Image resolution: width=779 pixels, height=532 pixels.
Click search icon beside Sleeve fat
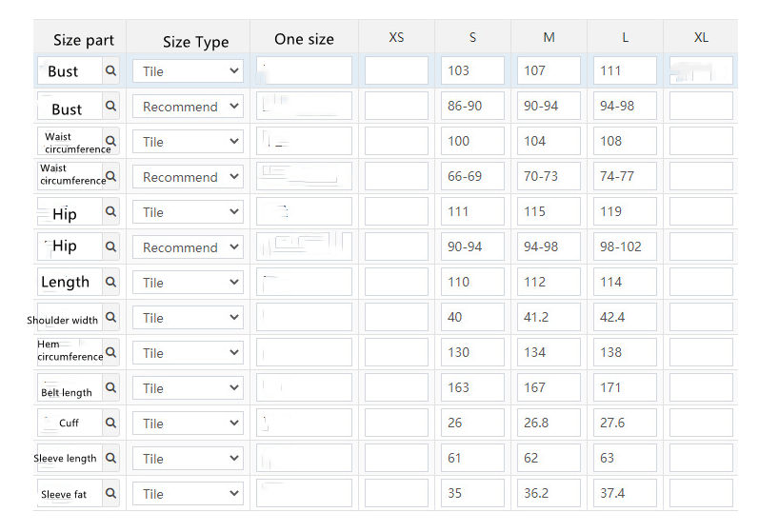[x=110, y=493]
